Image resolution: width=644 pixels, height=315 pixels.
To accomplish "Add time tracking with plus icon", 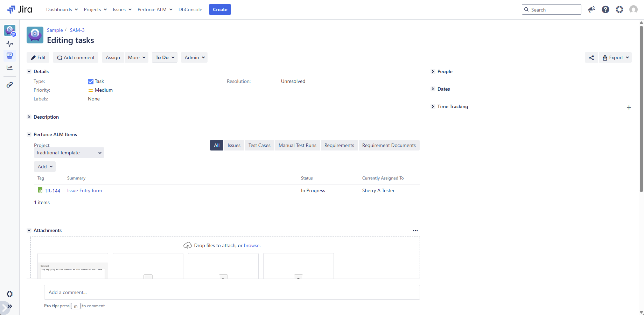I will (629, 107).
